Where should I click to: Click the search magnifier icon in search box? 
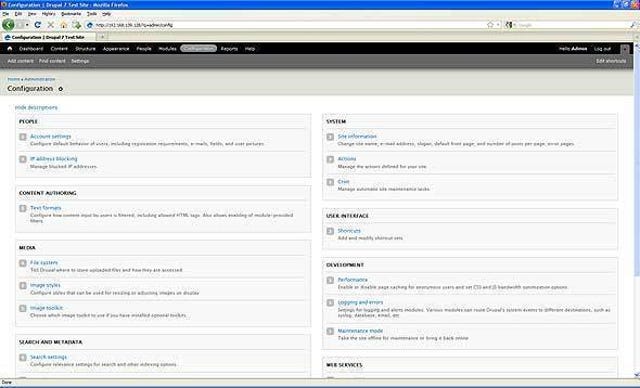point(633,25)
